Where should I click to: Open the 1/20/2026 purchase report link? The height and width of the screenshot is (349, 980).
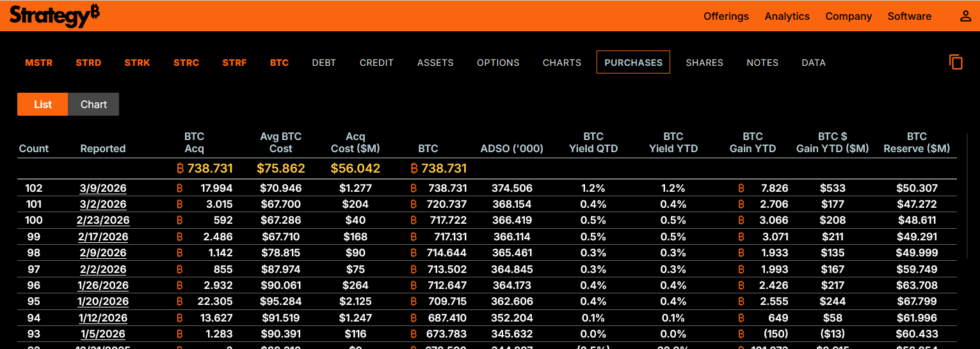tap(103, 301)
